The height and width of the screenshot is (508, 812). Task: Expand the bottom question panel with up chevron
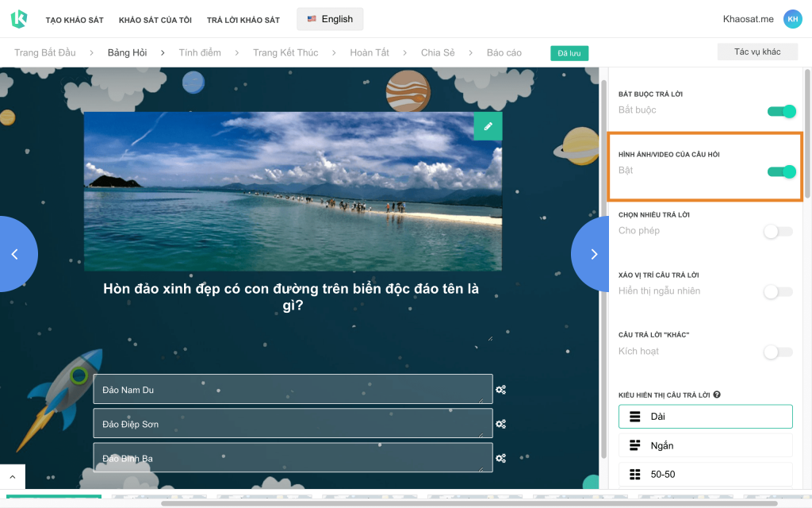tap(13, 477)
